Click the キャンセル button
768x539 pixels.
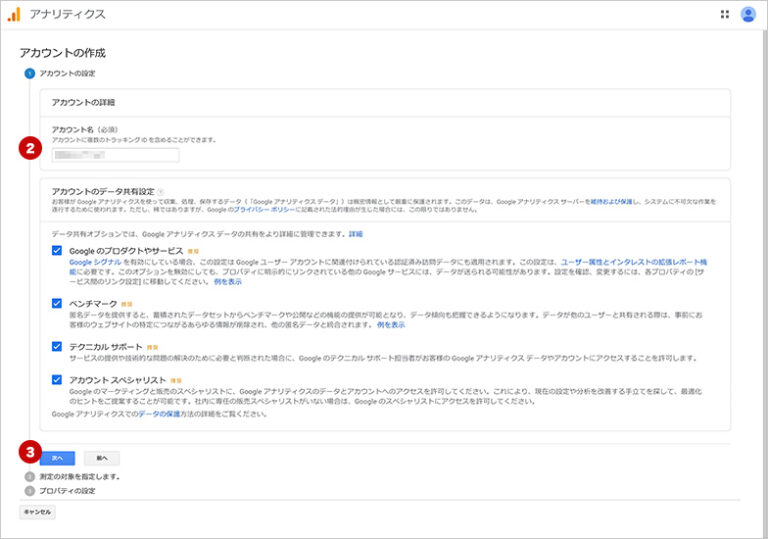pos(37,512)
